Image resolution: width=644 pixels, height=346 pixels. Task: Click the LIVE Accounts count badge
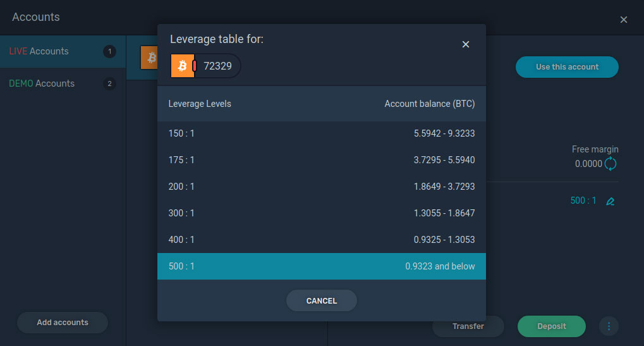(109, 51)
